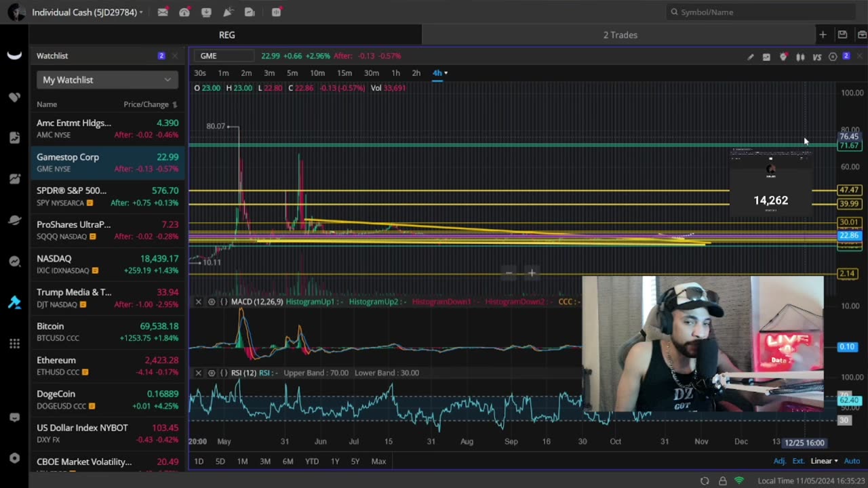The height and width of the screenshot is (488, 868).
Task: Click the refresh icon in status bar
Action: [705, 481]
